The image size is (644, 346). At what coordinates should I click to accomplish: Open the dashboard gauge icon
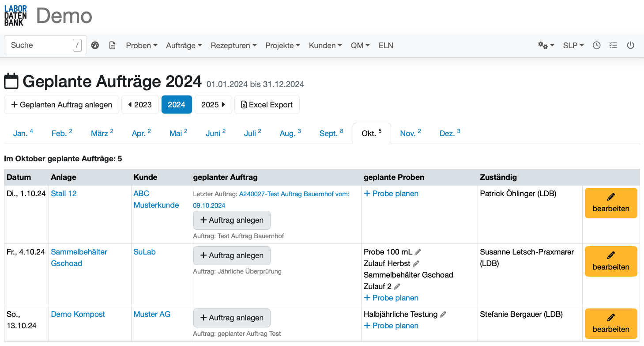coord(95,46)
